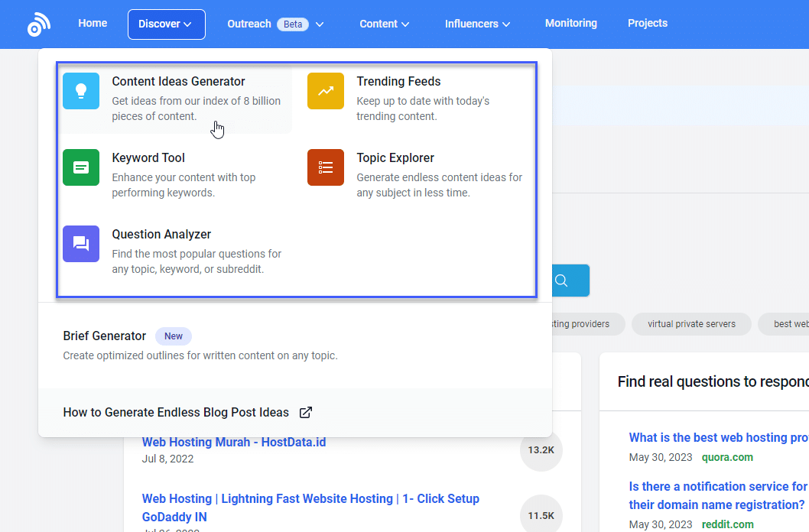Click the BuzzSumo logo

[x=38, y=24]
